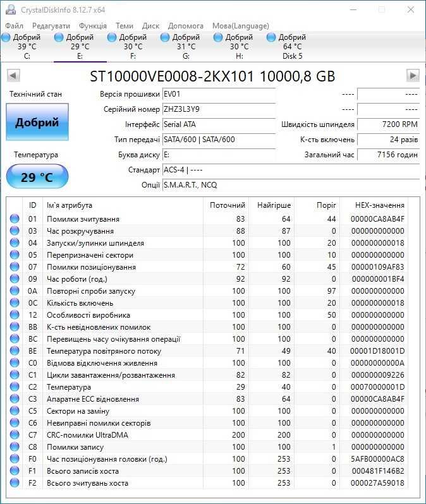Click the 29 °C temperature button
This screenshot has width=426, height=504.
(37, 177)
